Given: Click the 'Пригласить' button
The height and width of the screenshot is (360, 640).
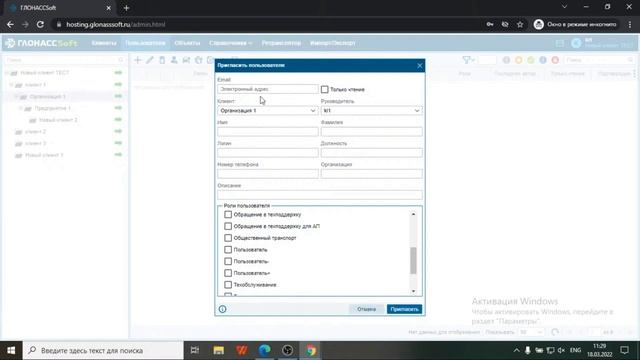Looking at the screenshot, I should coord(404,309).
